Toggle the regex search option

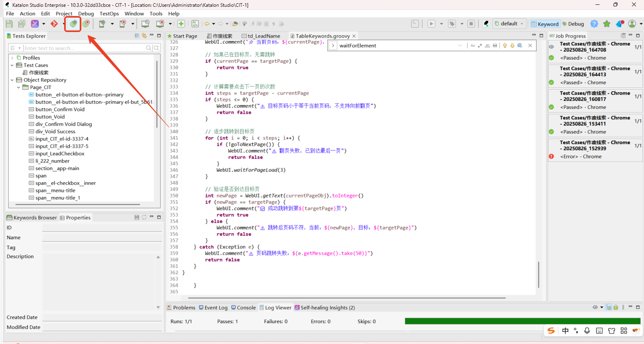(x=480, y=46)
